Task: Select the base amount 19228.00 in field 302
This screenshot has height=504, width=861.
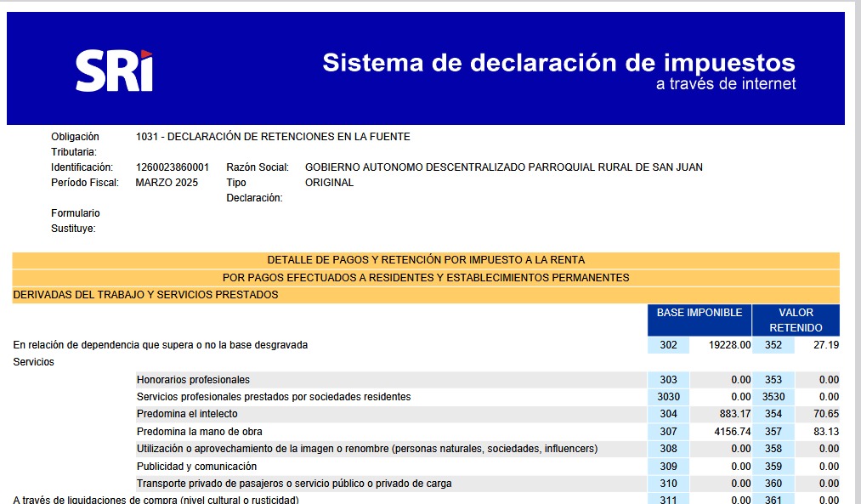Action: tap(730, 345)
